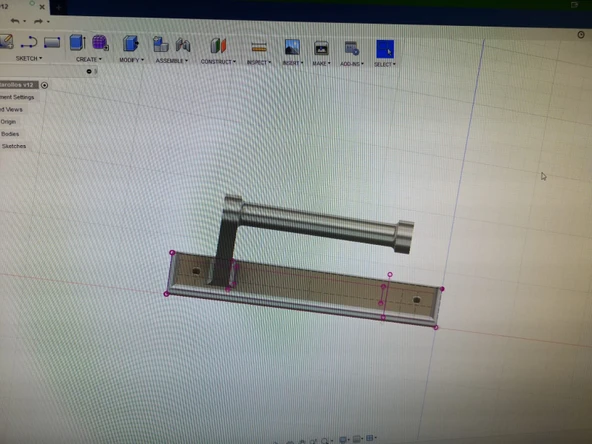Open the MODIFY dropdown menu
The width and height of the screenshot is (592, 444).
click(x=131, y=60)
